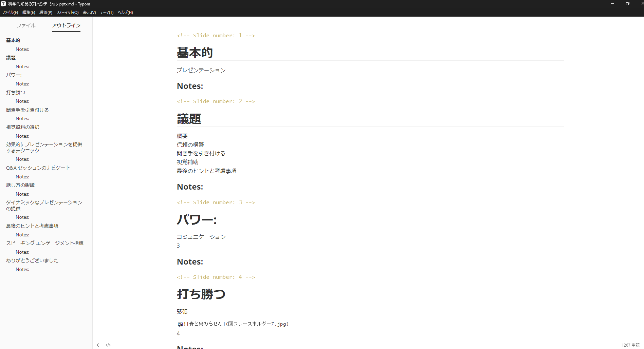
Task: Switch to source code mode via </> icon
Action: click(x=108, y=345)
